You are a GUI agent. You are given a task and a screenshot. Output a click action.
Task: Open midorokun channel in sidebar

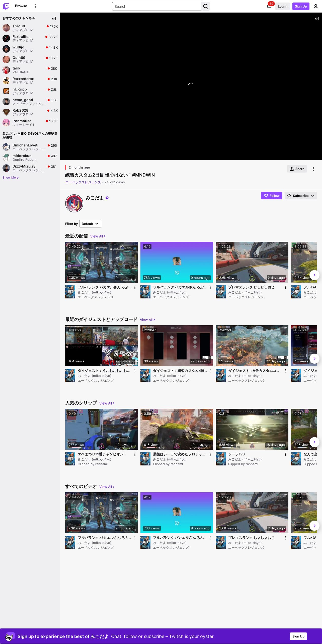(x=30, y=157)
